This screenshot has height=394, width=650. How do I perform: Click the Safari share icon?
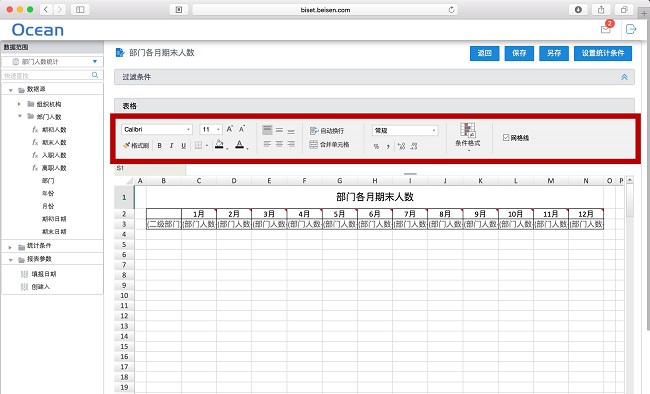tap(601, 10)
